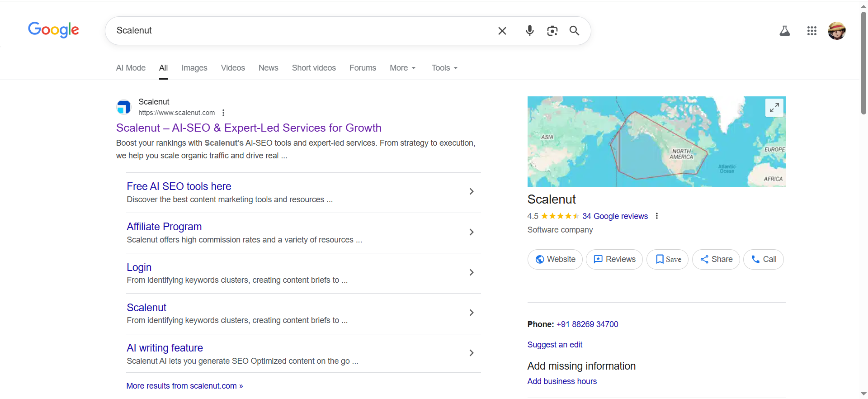Viewport: 868px width, 399px height.
Task: Switch to the Images tab
Action: click(x=194, y=68)
